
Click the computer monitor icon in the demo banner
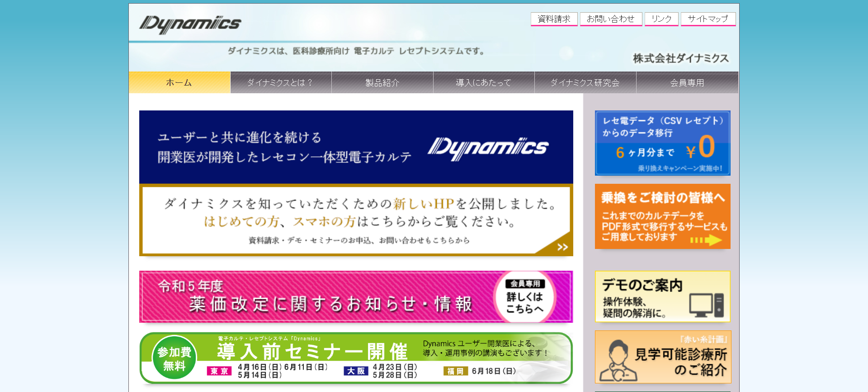[x=706, y=305]
